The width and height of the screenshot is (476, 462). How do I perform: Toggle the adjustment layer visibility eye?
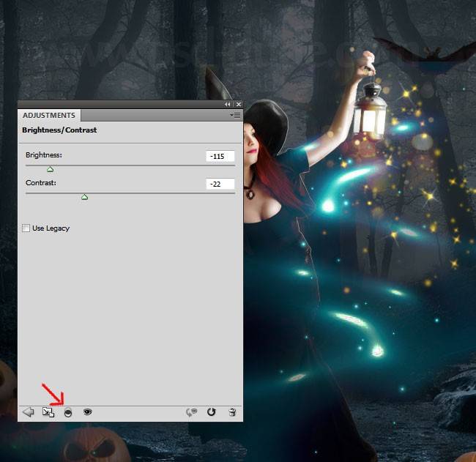[88, 412]
